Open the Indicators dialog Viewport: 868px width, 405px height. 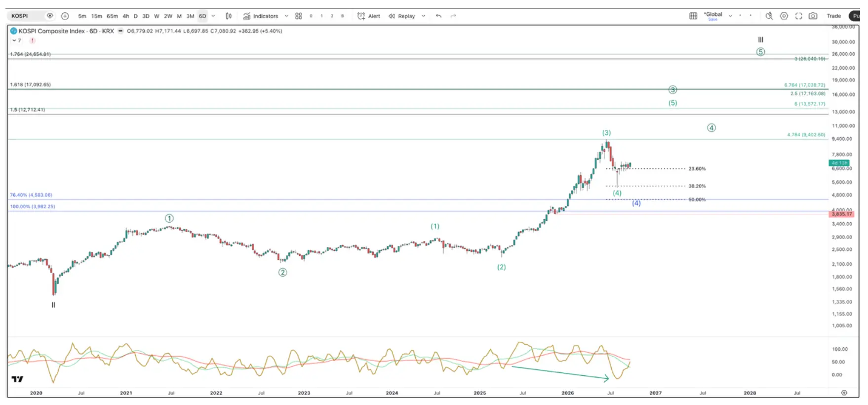coord(261,16)
